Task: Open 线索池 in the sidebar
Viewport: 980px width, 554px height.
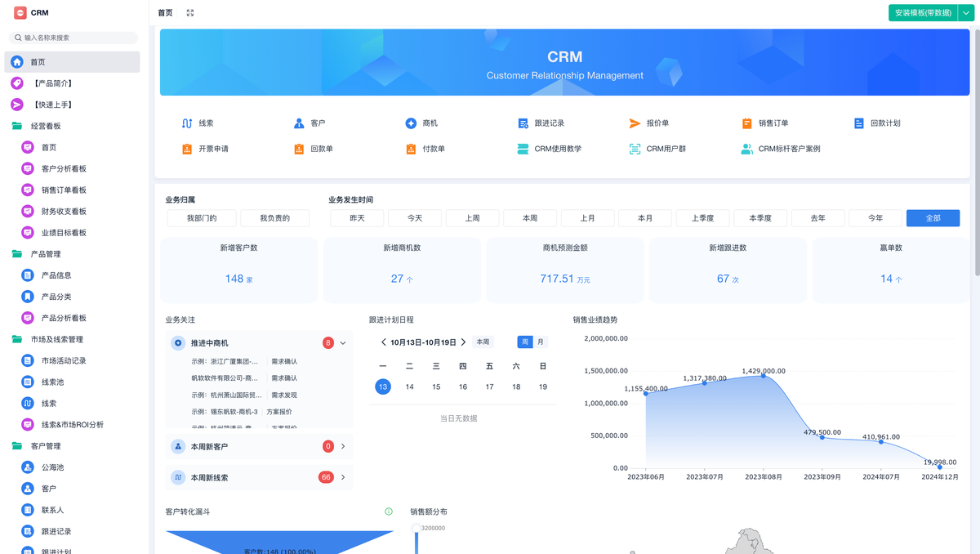Action: tap(73, 382)
